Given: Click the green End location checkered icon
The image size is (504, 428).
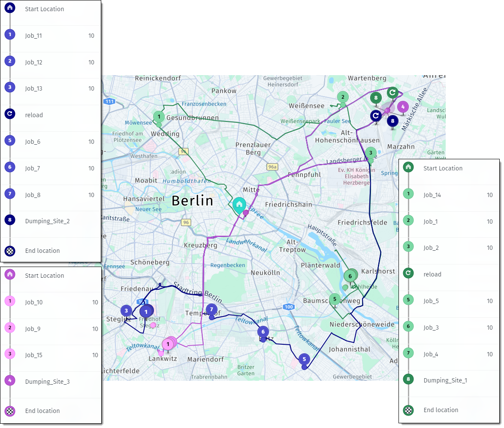Looking at the screenshot, I should [x=408, y=410].
